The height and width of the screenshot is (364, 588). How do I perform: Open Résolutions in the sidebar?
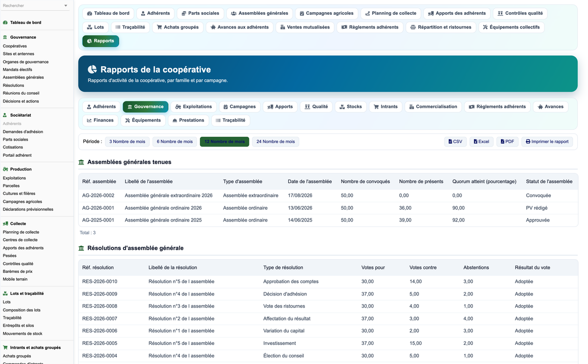click(13, 85)
